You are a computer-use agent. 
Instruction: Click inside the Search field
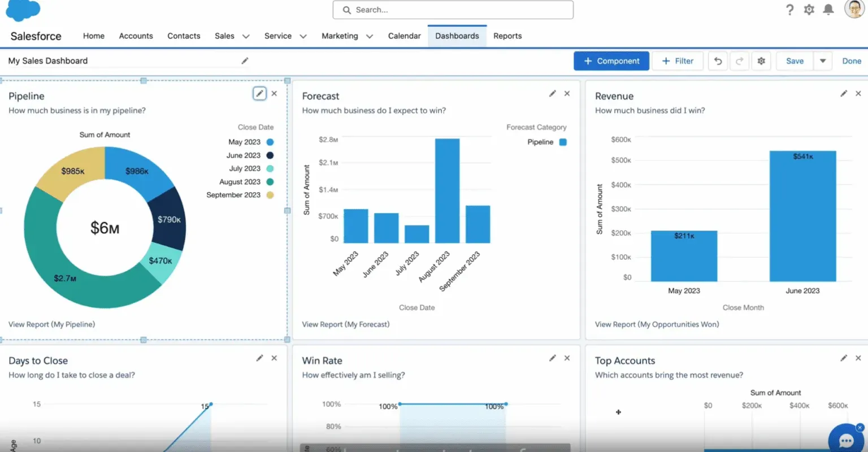coord(452,10)
